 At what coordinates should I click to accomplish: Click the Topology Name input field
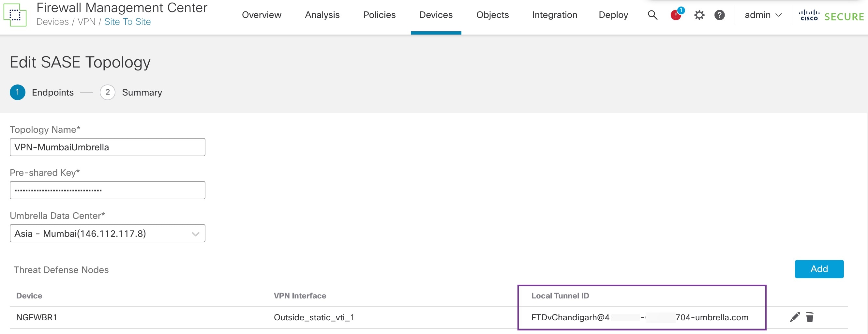[x=107, y=147]
